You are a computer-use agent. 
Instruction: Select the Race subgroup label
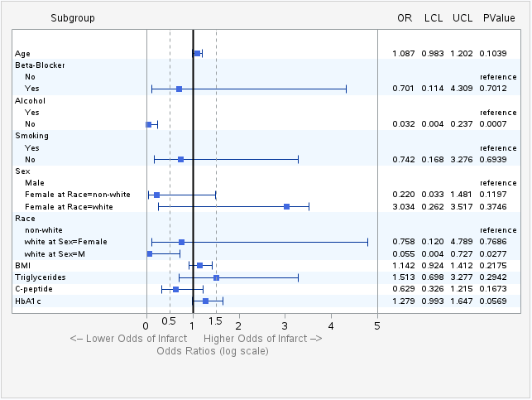[x=25, y=218]
